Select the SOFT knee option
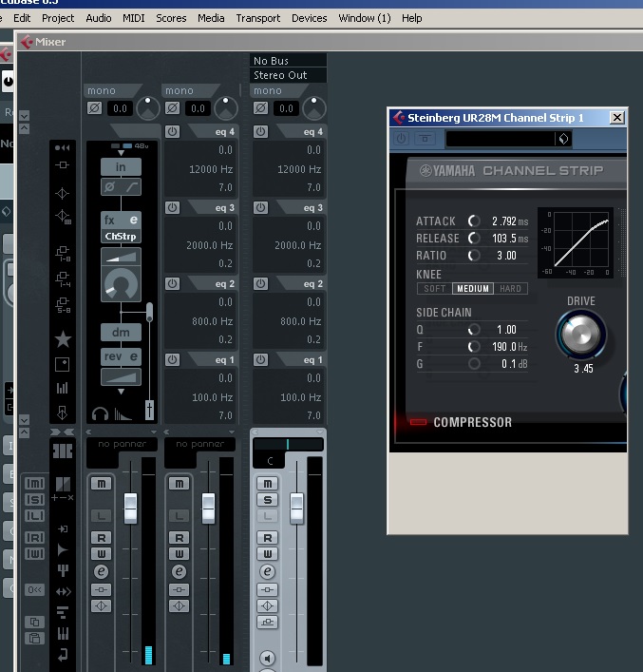Viewport: 643px width, 672px height. (434, 288)
